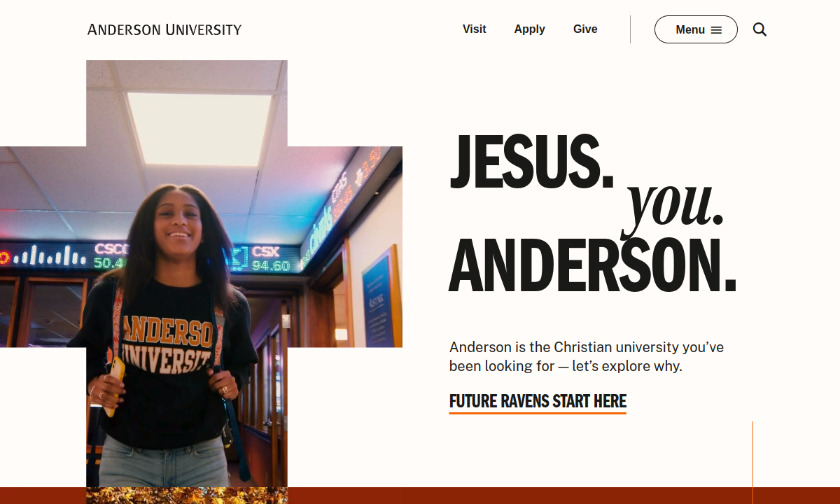Click the bright ceiling light panel
Screen dimensions: 840x504
coord(199,129)
